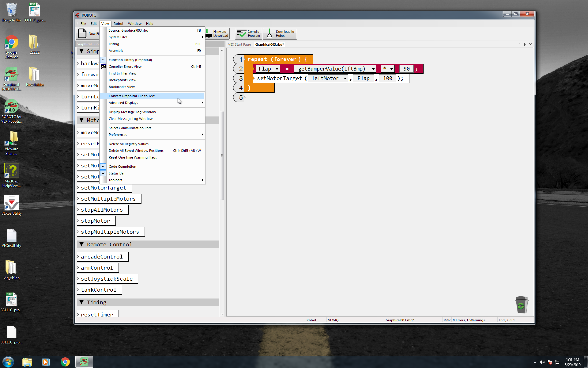Select the VEXos Utility shortcut icon
The width and height of the screenshot is (588, 368).
click(11, 205)
